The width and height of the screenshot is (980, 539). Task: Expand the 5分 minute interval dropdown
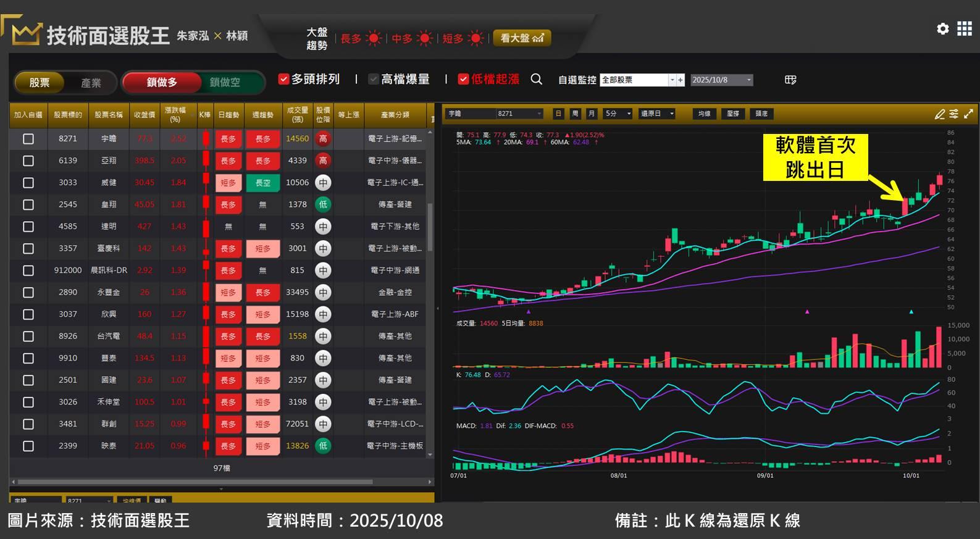629,114
